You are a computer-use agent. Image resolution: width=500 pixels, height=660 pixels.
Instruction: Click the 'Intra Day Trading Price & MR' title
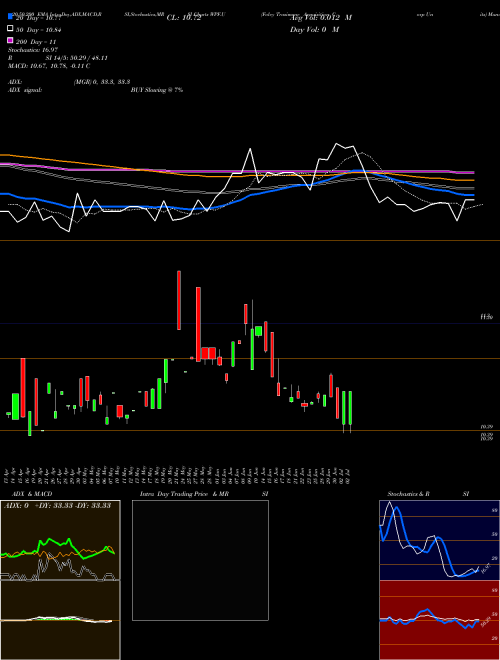pos(184,494)
